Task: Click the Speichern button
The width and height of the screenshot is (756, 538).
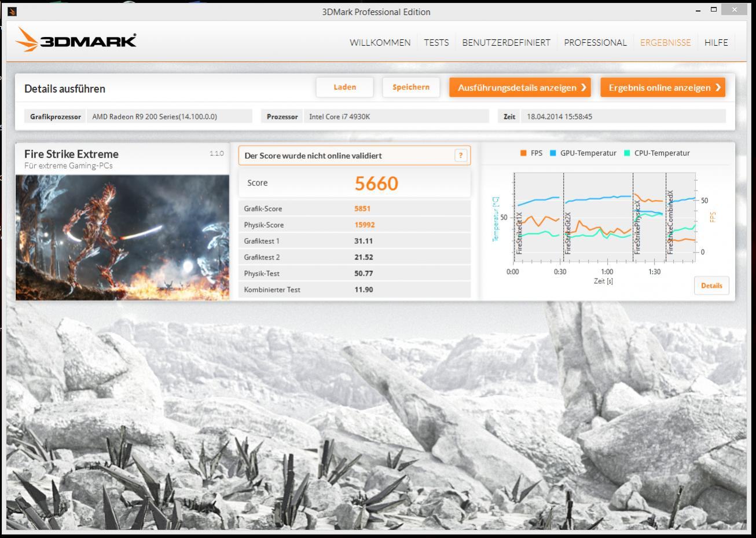Action: click(x=411, y=87)
